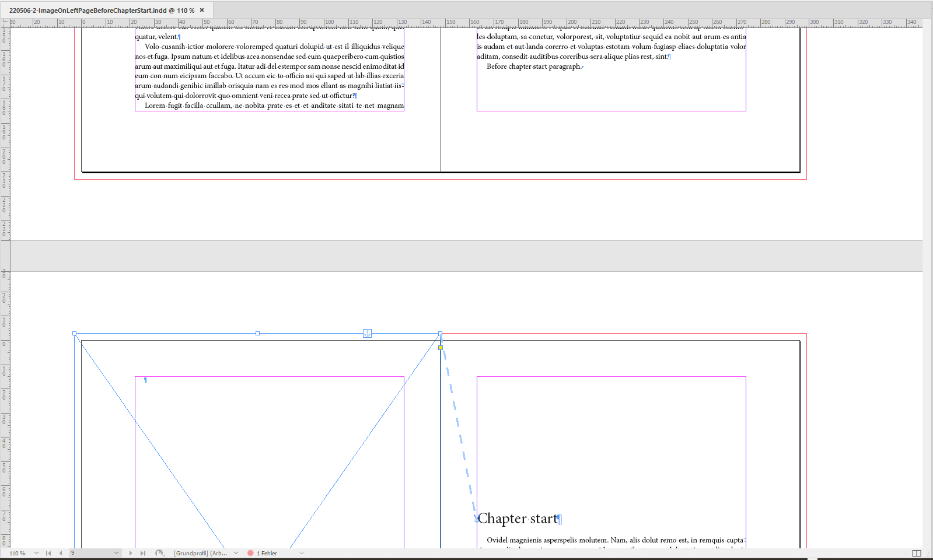933x560 pixels.
Task: Click the yellow live corners square handle
Action: [x=441, y=348]
